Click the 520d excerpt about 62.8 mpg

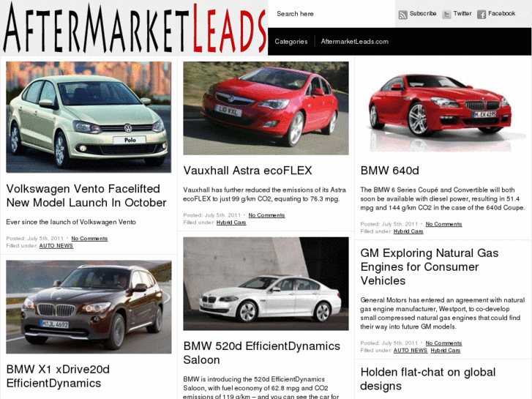[x=261, y=387]
